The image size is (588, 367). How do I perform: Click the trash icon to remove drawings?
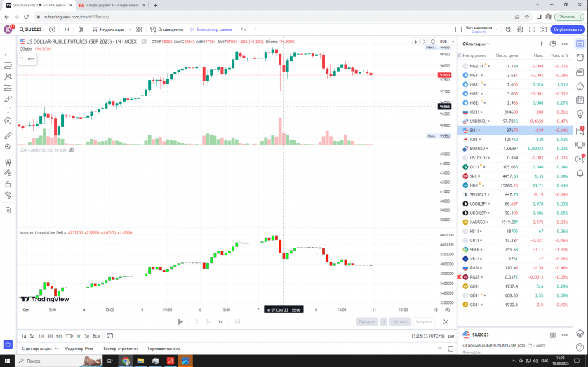click(x=8, y=209)
